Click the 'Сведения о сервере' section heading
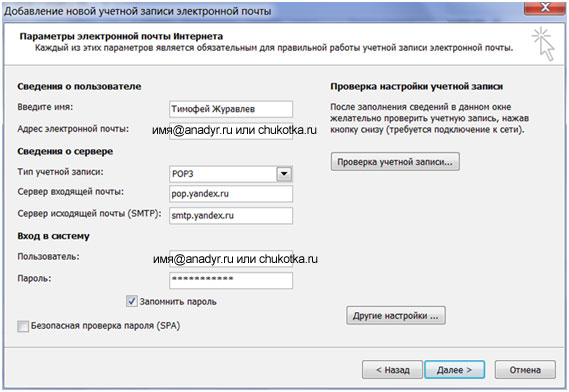The image size is (569, 392). 65,151
